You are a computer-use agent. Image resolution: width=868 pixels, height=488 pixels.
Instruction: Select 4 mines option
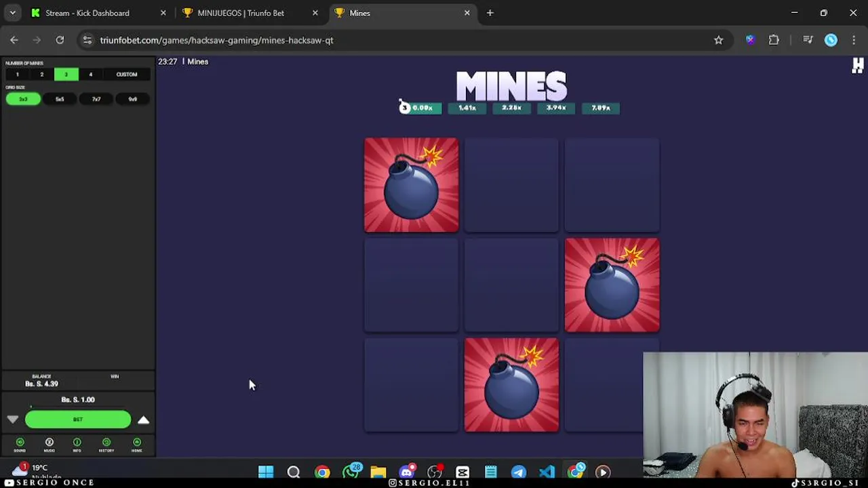tap(90, 75)
